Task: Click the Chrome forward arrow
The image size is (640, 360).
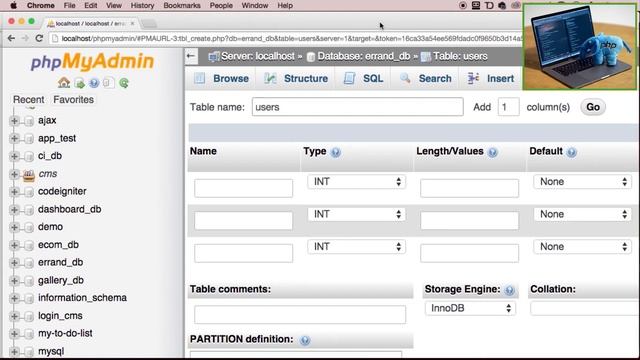Action: coord(25,38)
